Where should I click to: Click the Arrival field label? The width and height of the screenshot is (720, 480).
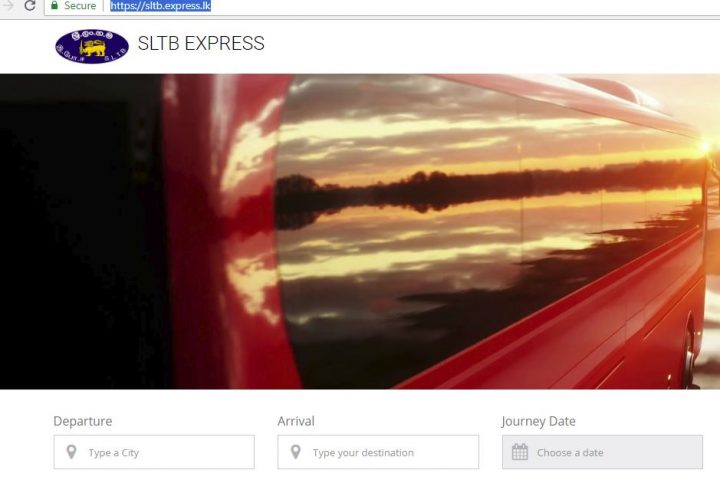click(x=296, y=421)
